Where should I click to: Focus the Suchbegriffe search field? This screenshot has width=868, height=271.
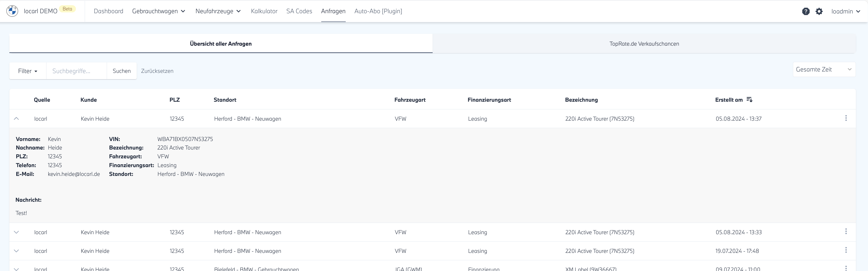pos(76,71)
